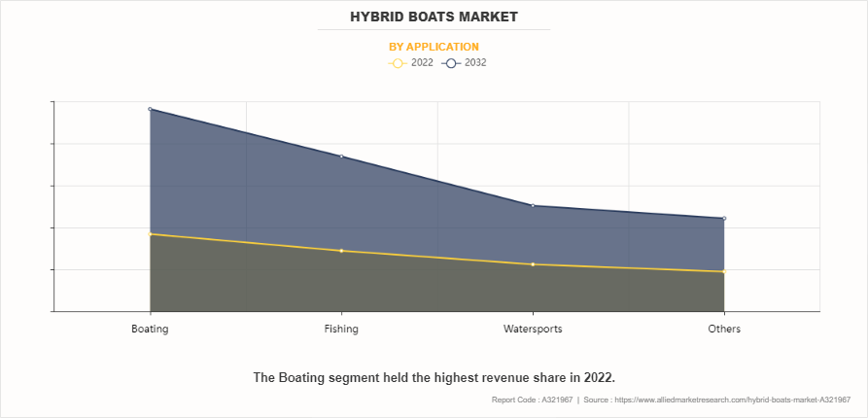The height and width of the screenshot is (418, 868).
Task: Click the 2032 data point for Boating
Action: [x=150, y=109]
